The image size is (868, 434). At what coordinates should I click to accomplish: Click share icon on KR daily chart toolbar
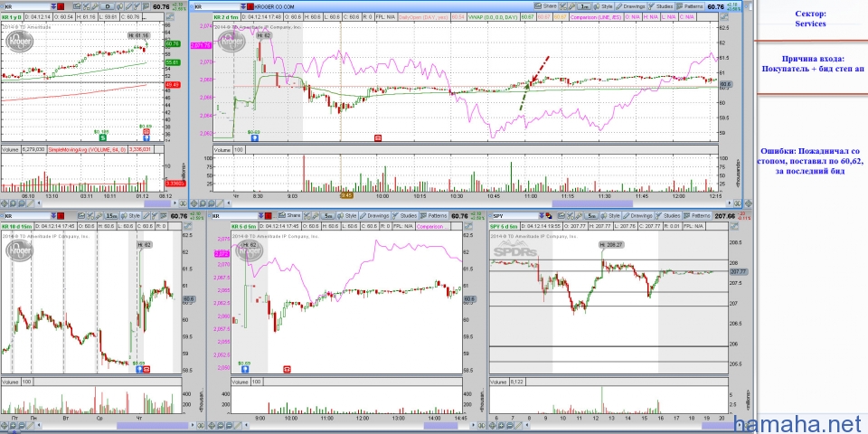(77, 6)
